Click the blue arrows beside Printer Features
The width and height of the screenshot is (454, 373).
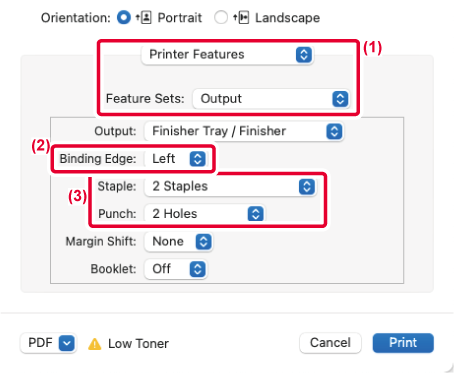pyautogui.click(x=304, y=55)
